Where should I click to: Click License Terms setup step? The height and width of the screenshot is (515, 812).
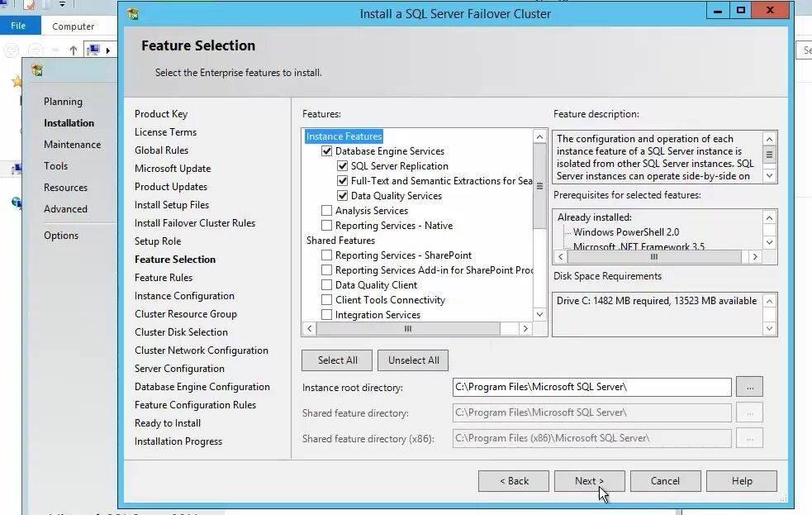point(166,132)
